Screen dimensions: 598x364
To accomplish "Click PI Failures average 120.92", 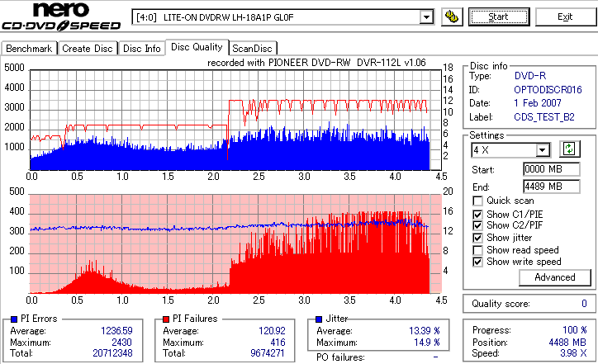I will coord(272,330).
